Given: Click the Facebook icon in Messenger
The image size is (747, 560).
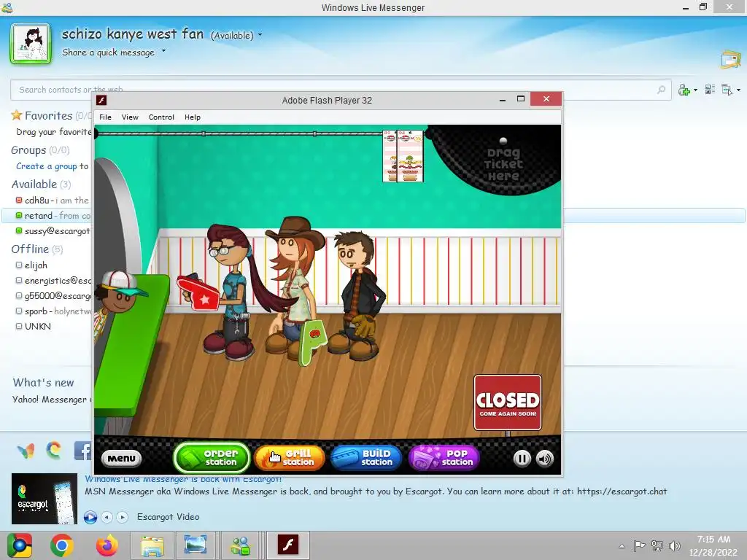Looking at the screenshot, I should click(82, 451).
